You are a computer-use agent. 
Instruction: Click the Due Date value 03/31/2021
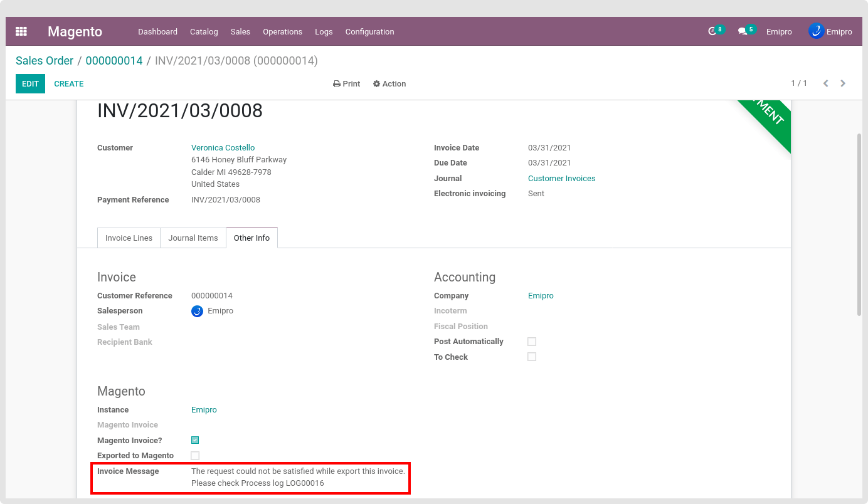click(549, 163)
